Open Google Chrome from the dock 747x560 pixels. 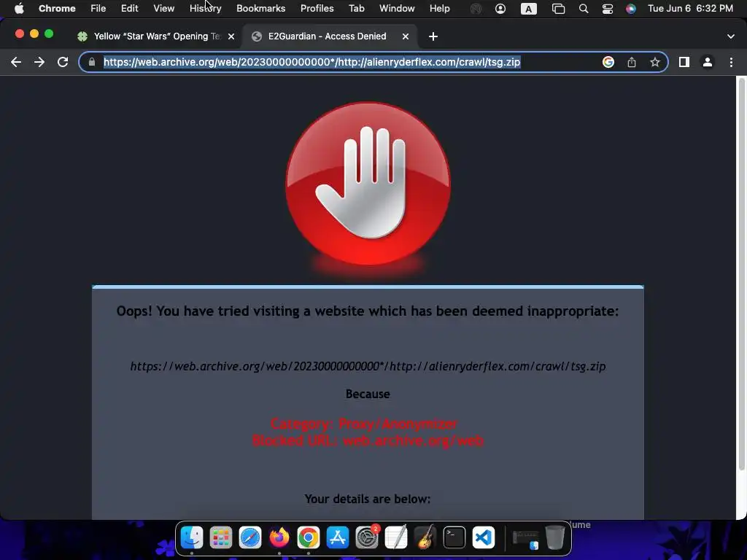click(x=309, y=537)
